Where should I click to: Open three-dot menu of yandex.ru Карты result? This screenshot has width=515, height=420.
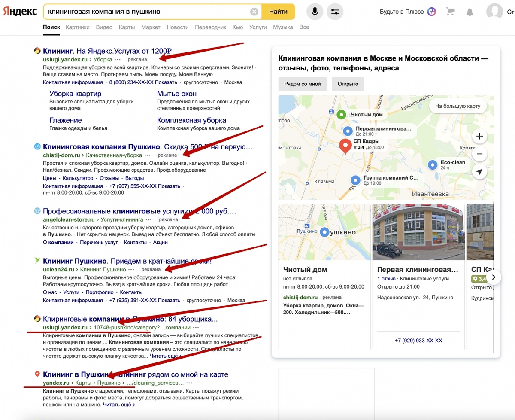(x=189, y=383)
